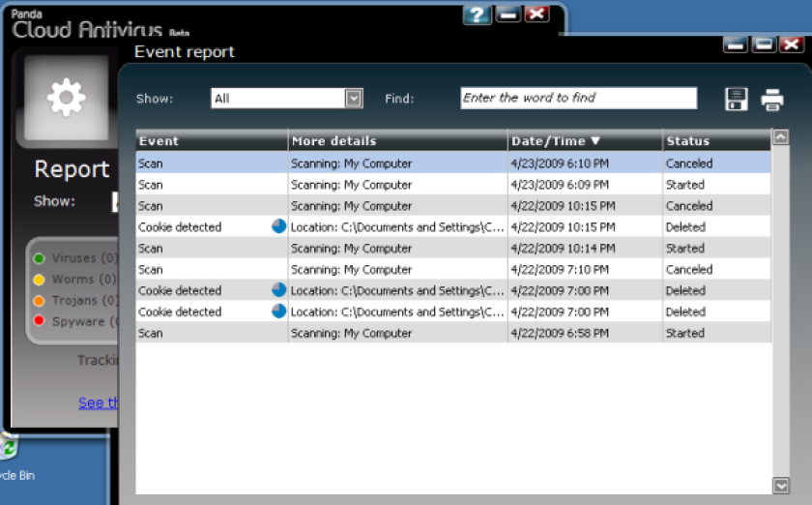Click the scrollbar down arrow
This screenshot has width=812, height=505.
(x=781, y=486)
